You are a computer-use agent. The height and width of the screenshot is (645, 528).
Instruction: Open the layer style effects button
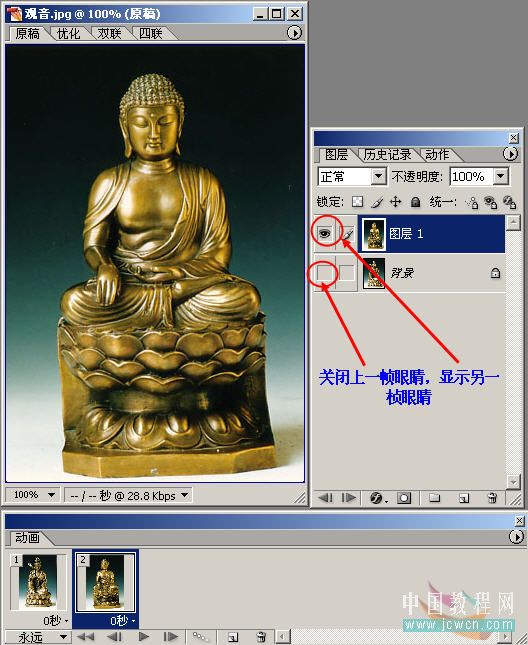(378, 498)
